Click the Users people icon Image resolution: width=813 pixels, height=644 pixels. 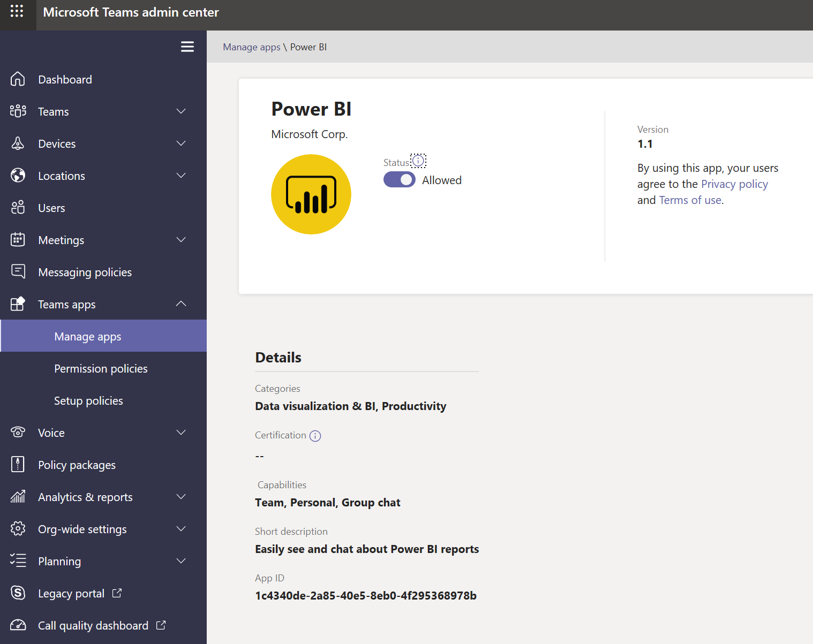pos(18,208)
